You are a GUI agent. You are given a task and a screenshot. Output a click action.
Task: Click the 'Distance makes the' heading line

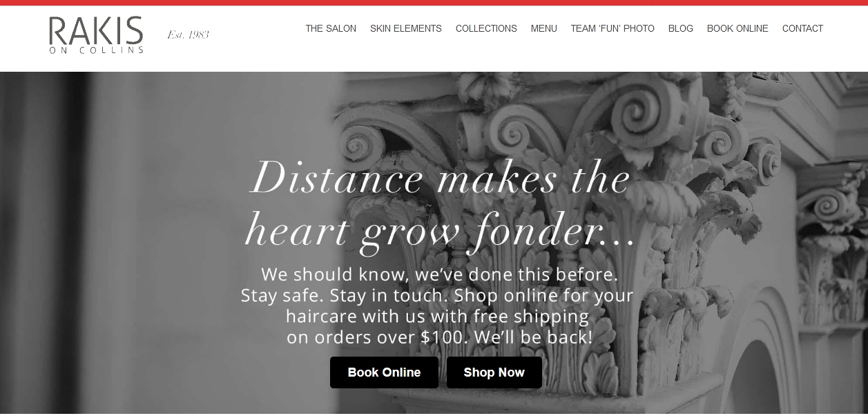point(440,179)
